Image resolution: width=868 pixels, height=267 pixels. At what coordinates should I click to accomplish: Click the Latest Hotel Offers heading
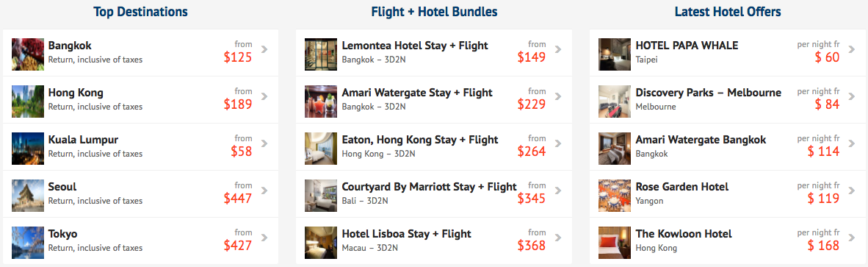[x=728, y=12]
